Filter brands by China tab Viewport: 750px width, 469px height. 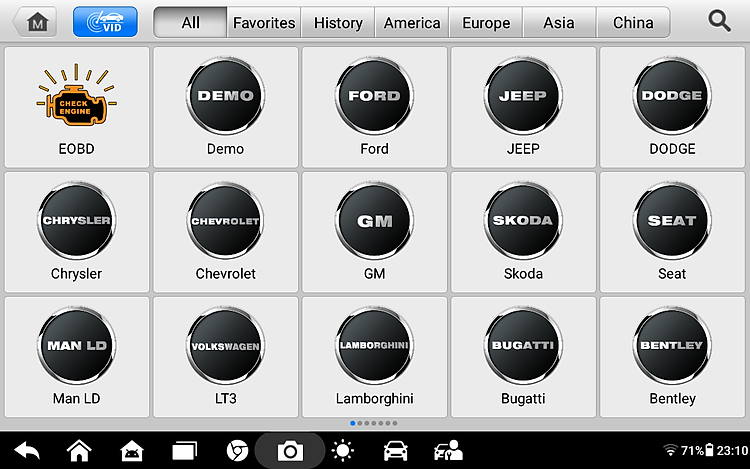pos(633,22)
